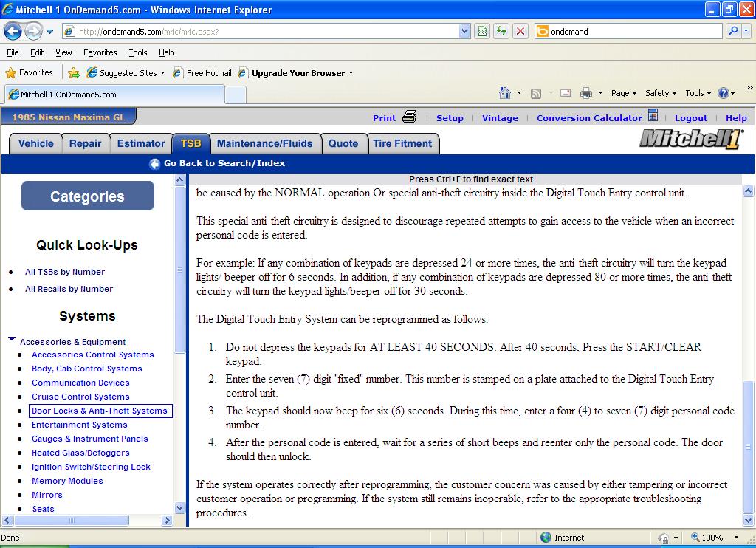Open the Favorites menu
This screenshot has width=756, height=548.
[100, 52]
